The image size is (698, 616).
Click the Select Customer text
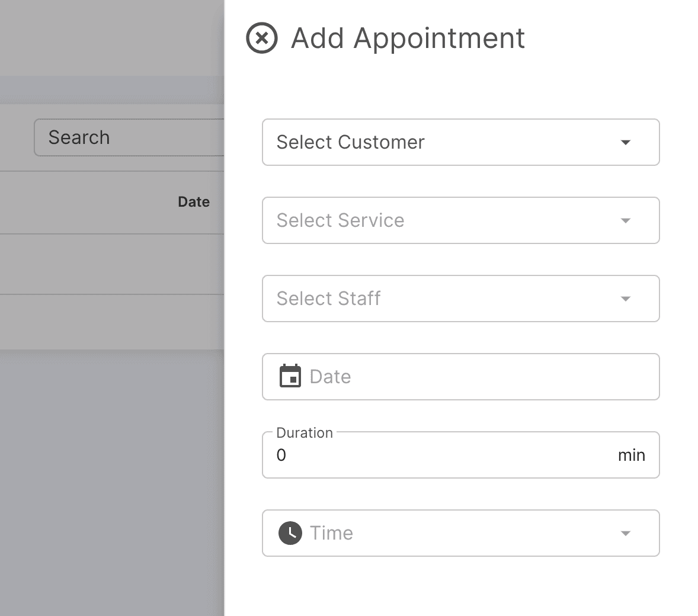coord(350,143)
